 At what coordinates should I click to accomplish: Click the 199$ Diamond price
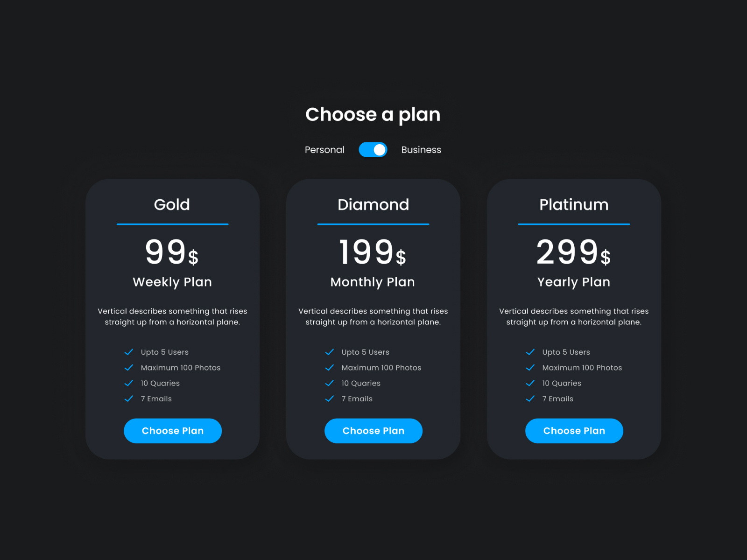point(373,252)
